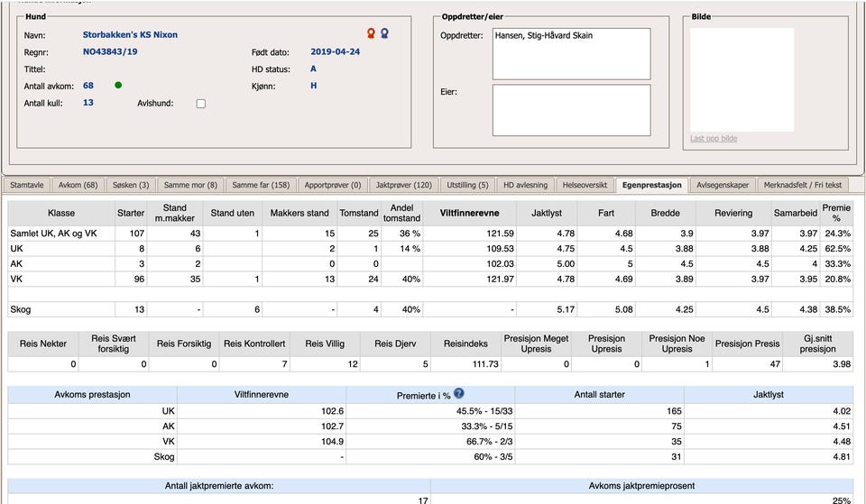
Task: Open the Samme far (158) tab
Action: click(261, 185)
